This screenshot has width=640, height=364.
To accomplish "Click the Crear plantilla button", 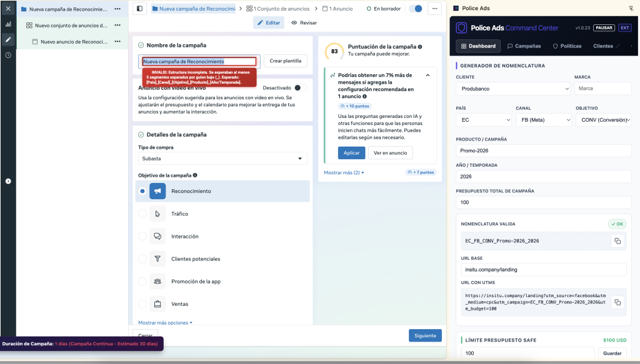I will point(285,61).
